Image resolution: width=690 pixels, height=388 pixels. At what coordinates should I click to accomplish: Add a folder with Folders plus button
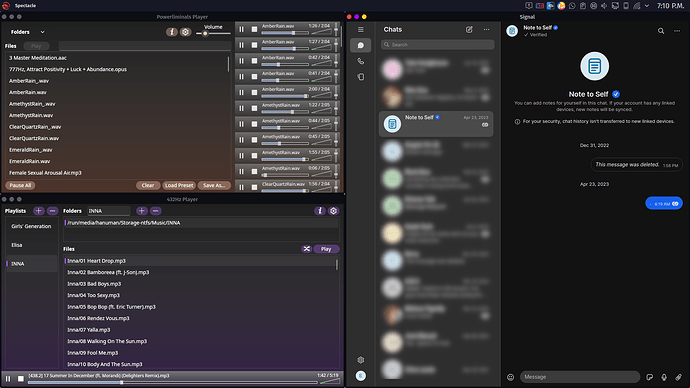[142, 211]
